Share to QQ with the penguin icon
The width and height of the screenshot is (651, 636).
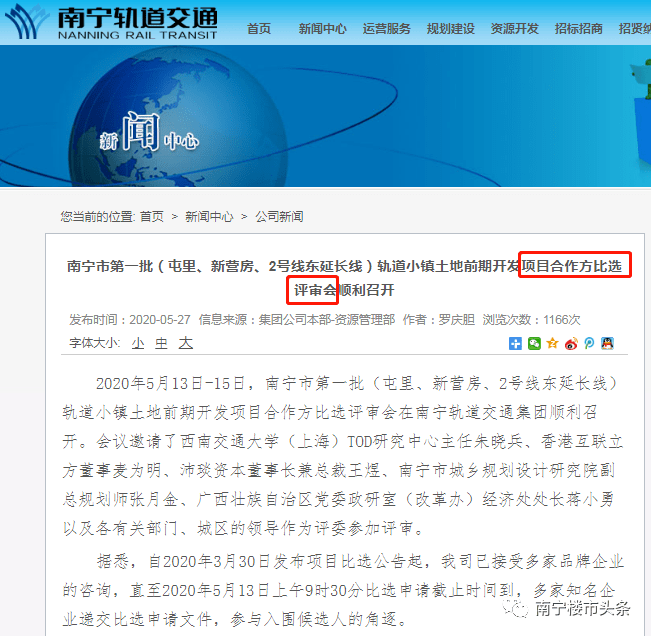pyautogui.click(x=607, y=344)
